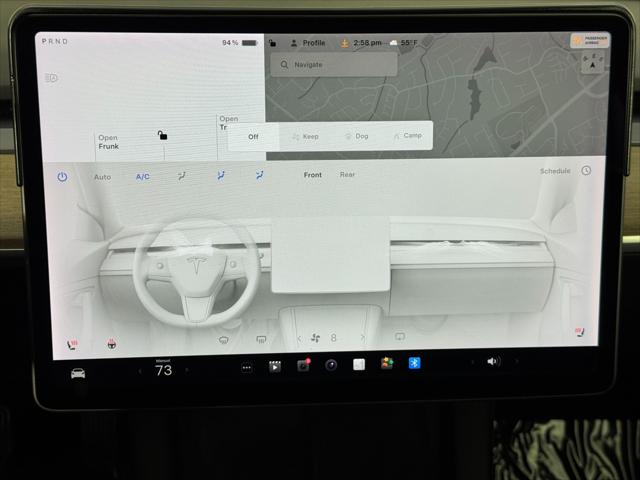Open the Toybox app icon
This screenshot has height=480, width=640.
coord(387,363)
